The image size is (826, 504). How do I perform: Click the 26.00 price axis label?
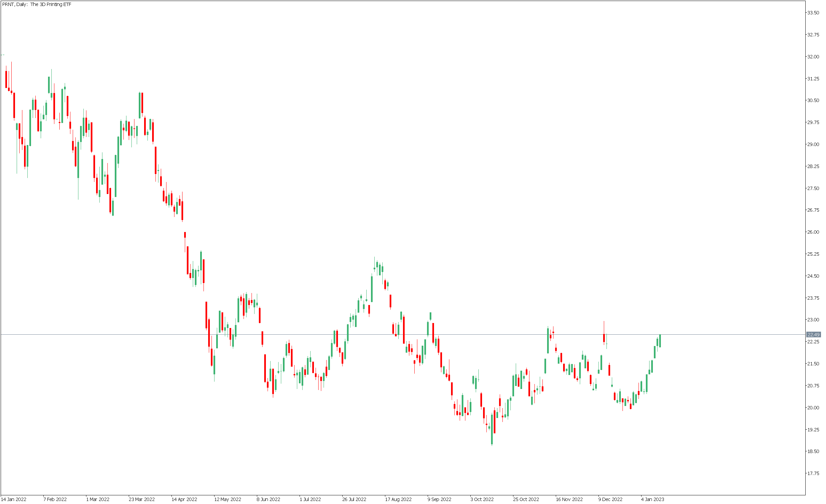click(813, 232)
